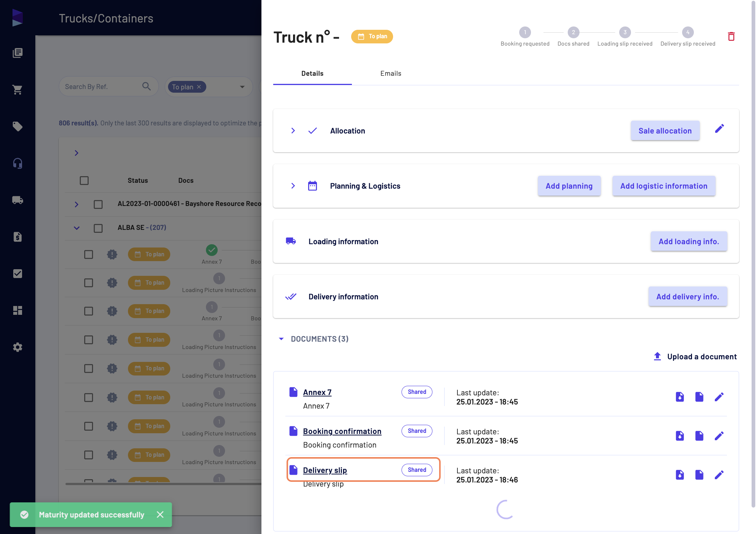Viewport: 756px width, 534px height.
Task: Collapse the DOCUMENTS (3) section
Action: click(x=281, y=339)
